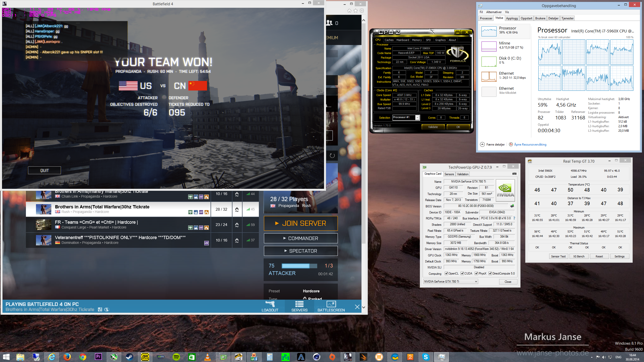Screen dimensions: 644x362
Task: Click the refresh icon in Battlelog sidebar
Action: click(x=332, y=156)
